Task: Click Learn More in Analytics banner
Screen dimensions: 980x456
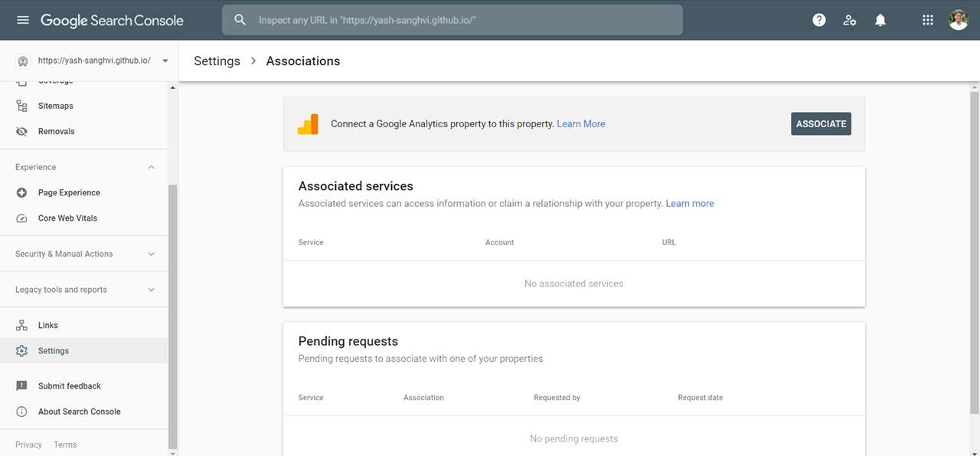Action: coord(580,124)
